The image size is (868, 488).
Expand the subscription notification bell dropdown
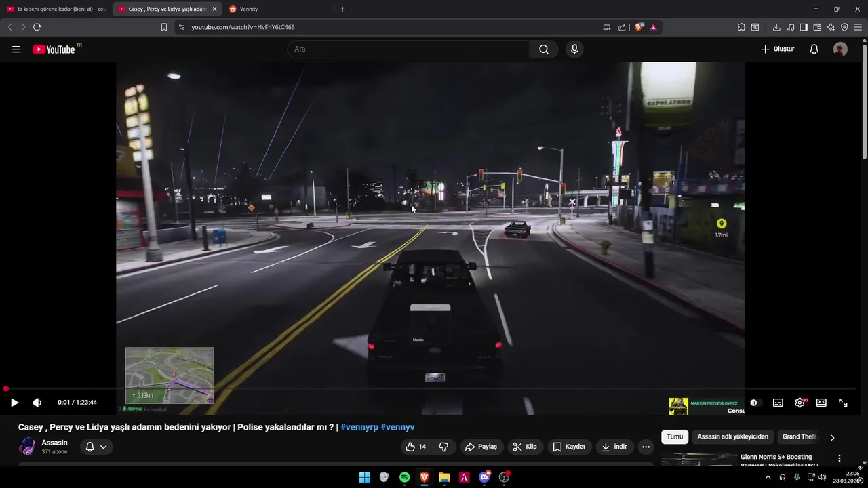[96, 447]
